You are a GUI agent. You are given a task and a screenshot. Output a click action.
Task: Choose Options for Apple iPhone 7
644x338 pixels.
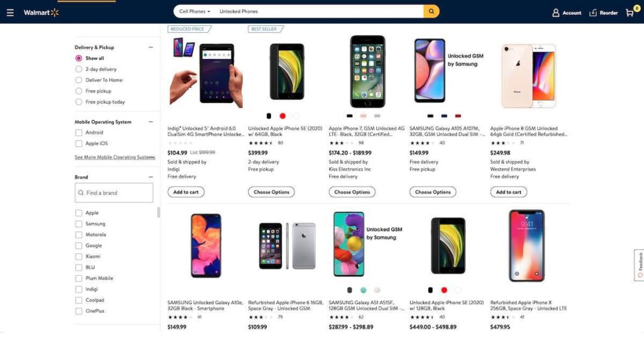click(x=352, y=192)
